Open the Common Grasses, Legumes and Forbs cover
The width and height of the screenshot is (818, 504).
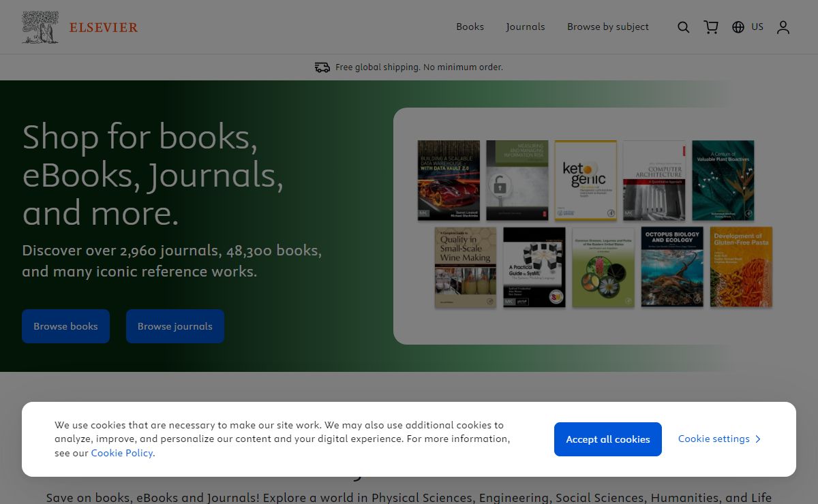coord(603,267)
